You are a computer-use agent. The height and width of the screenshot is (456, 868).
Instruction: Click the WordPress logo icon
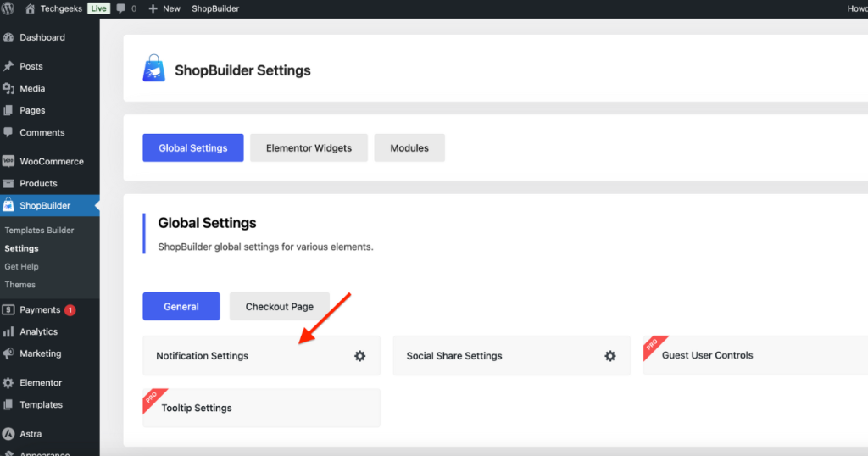(7, 8)
